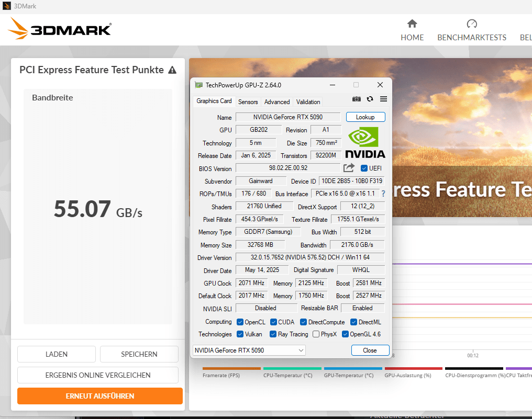Click the GPU name field
The image size is (532, 419).
click(287, 117)
